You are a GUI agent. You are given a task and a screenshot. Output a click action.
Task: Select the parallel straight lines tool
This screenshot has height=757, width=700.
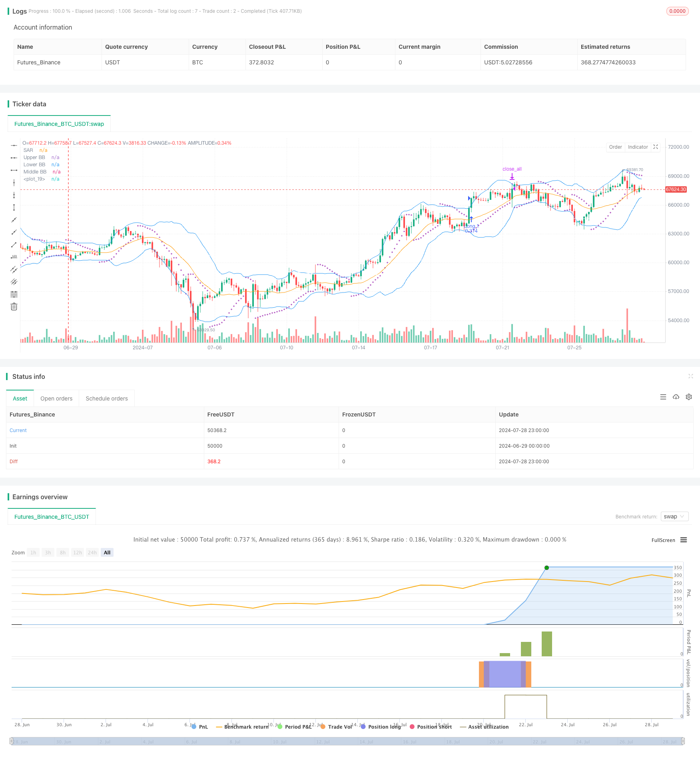coord(14,282)
